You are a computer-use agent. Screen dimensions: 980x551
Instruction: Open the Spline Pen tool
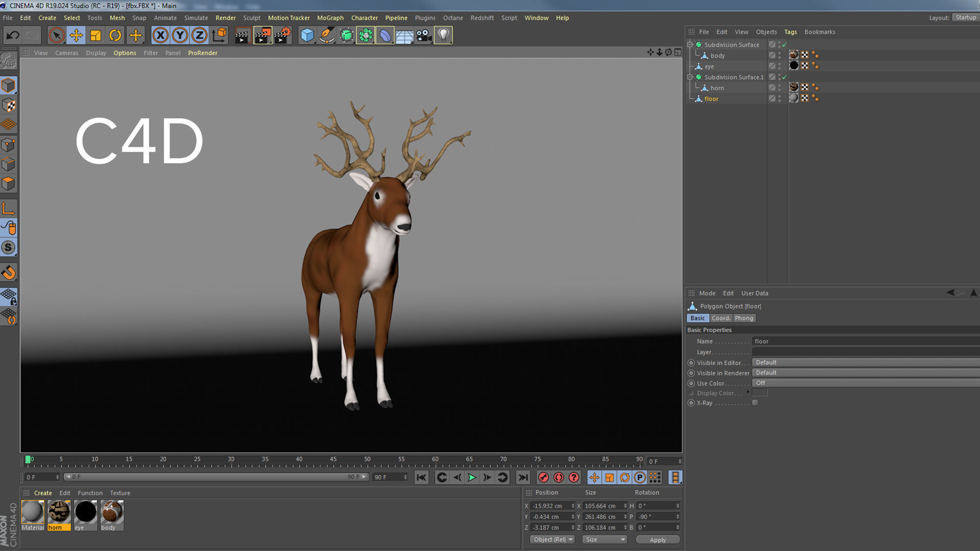point(327,35)
